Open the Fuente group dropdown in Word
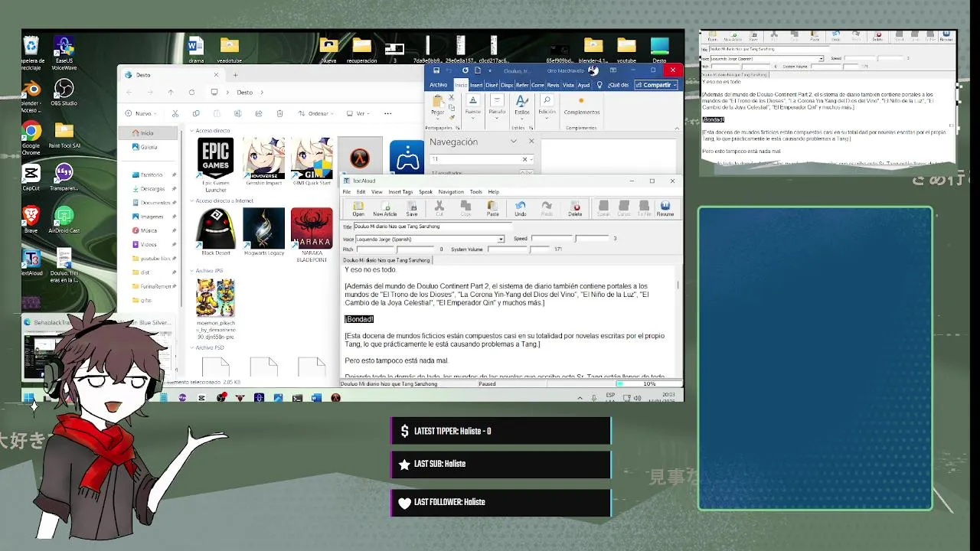Image resolution: width=980 pixels, height=551 pixels. [472, 106]
